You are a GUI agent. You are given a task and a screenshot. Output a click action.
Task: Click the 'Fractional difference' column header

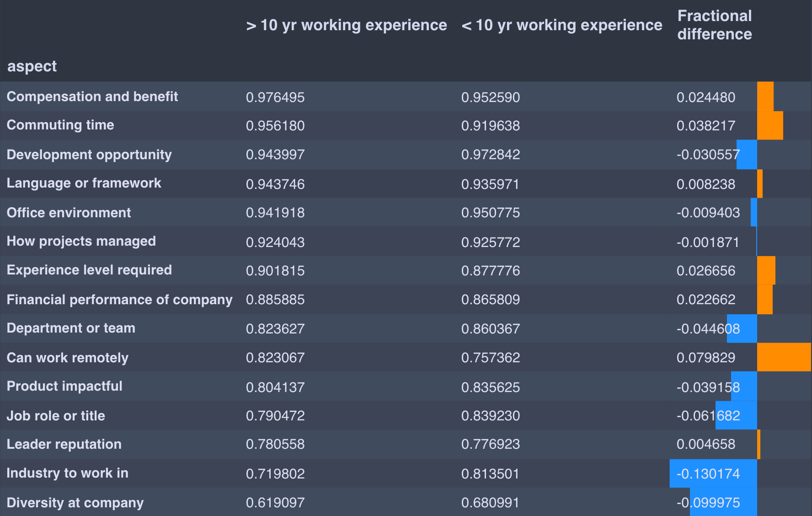click(x=715, y=25)
